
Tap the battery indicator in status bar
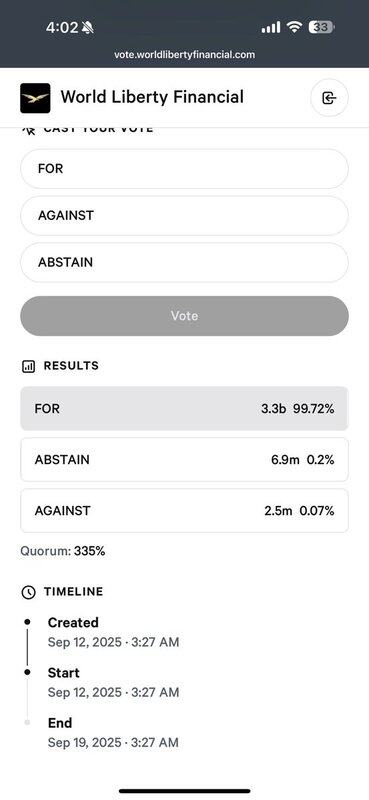[x=322, y=27]
